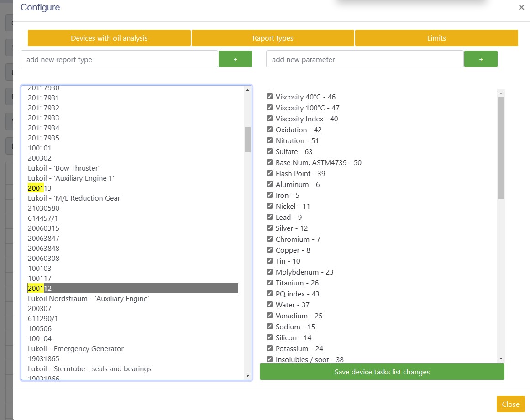Open the Limits tab

436,38
